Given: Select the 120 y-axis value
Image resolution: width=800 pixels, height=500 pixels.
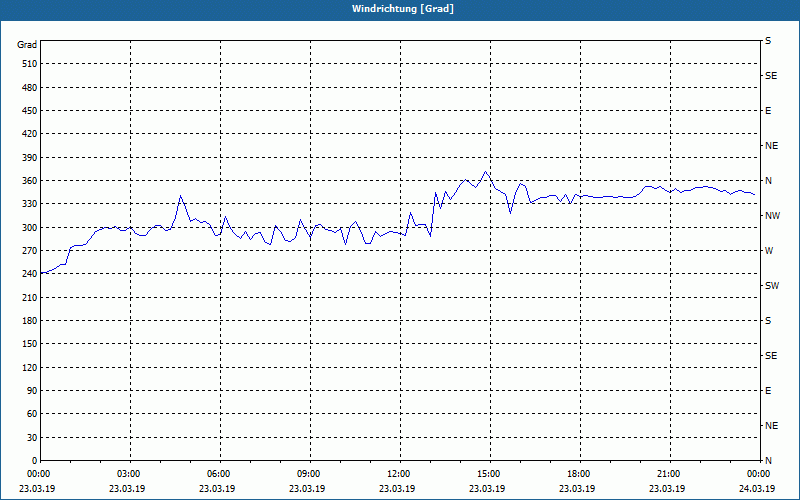Looking at the screenshot, I should click(30, 367).
